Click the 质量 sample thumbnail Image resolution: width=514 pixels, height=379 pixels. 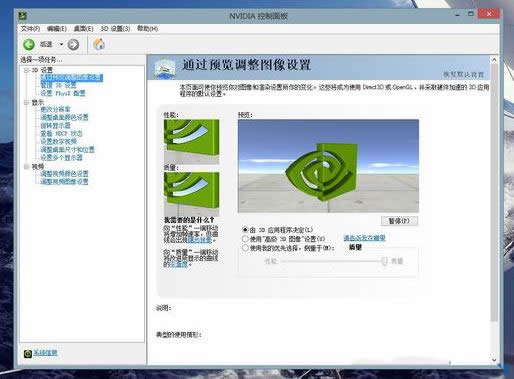[191, 194]
